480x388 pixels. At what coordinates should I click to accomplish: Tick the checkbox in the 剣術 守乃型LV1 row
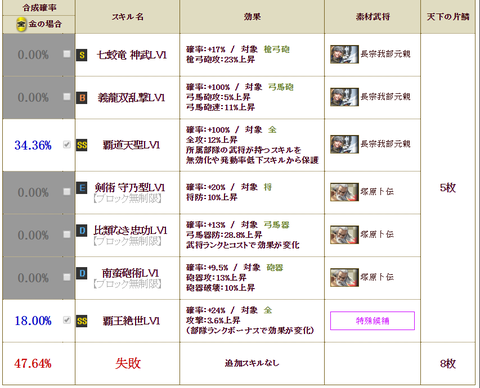[x=67, y=192]
